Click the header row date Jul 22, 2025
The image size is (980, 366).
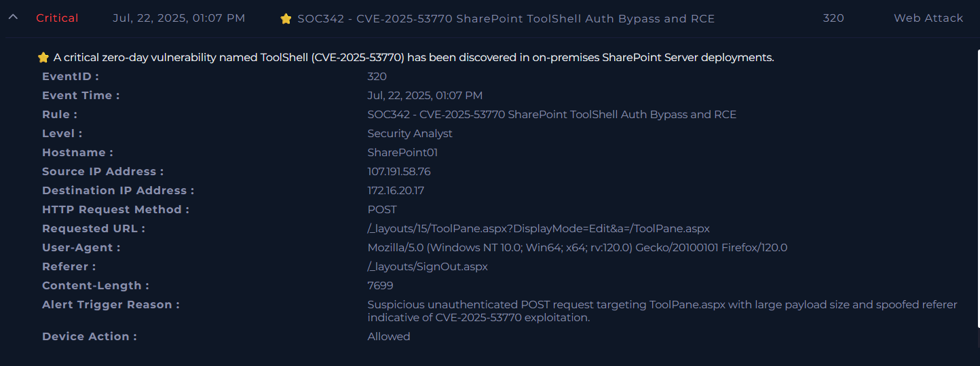pos(178,18)
